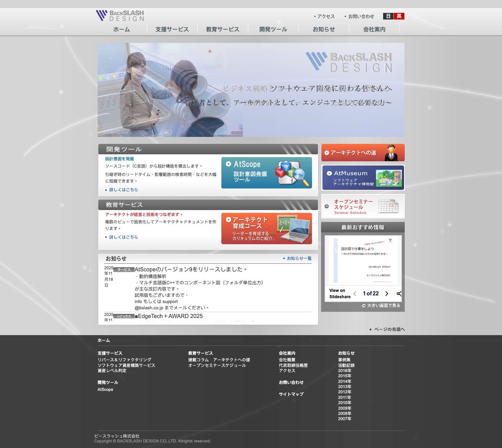Advance to the next slide with the right chevron
This screenshot has height=448, width=502.
387,294
